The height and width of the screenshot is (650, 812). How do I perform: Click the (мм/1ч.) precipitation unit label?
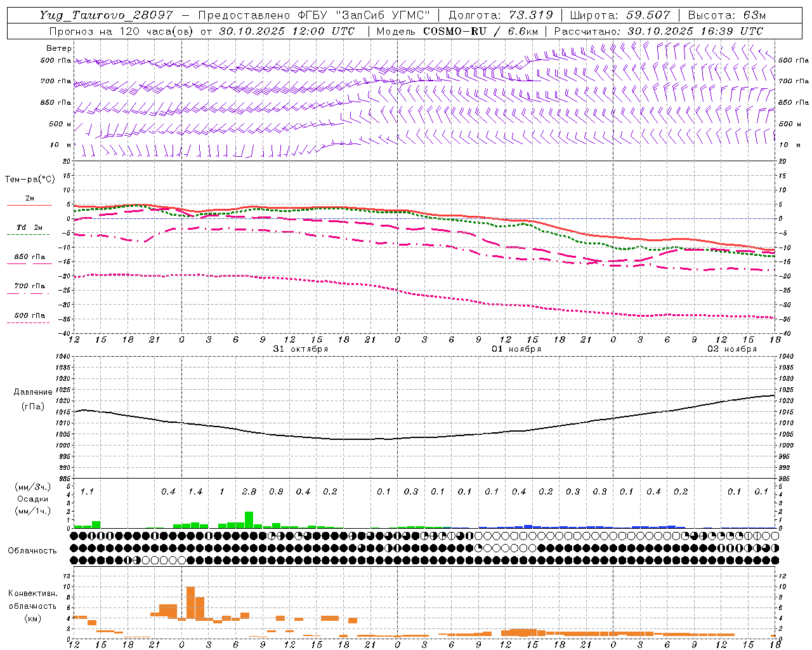point(32,511)
